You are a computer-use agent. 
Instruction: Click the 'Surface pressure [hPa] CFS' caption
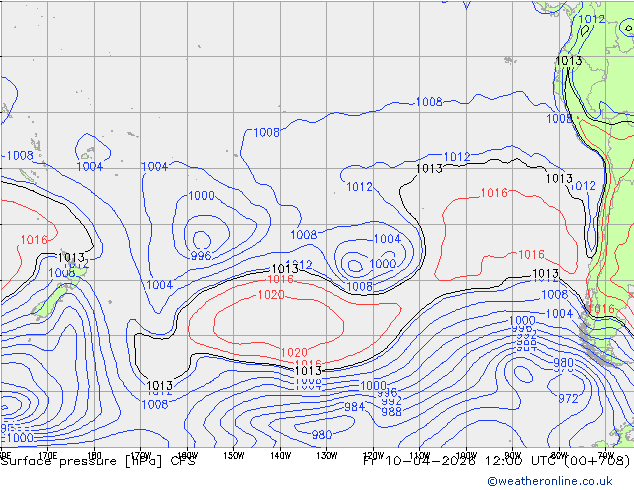click(x=98, y=461)
